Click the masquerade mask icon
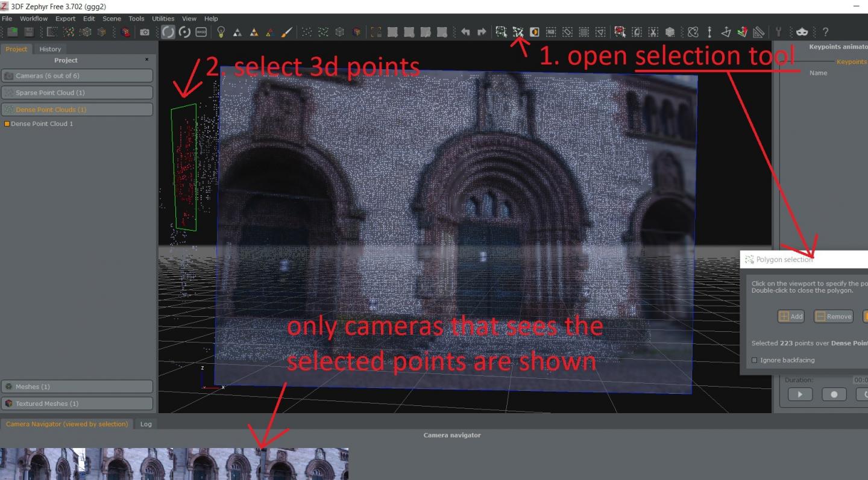868x480 pixels. [802, 32]
